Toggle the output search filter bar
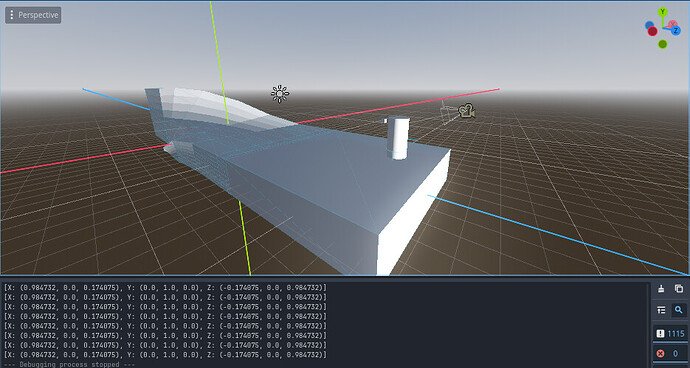 coord(679,310)
